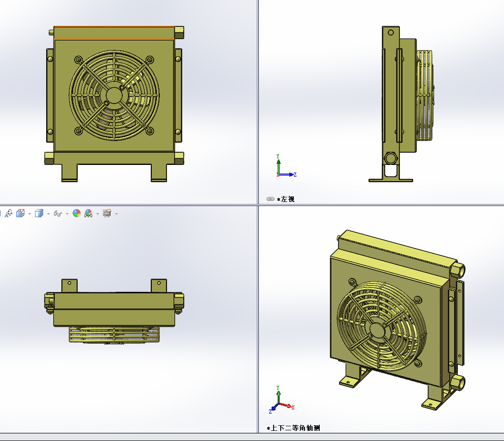
Task: Click the View Settings monitor icon
Action: [107, 214]
